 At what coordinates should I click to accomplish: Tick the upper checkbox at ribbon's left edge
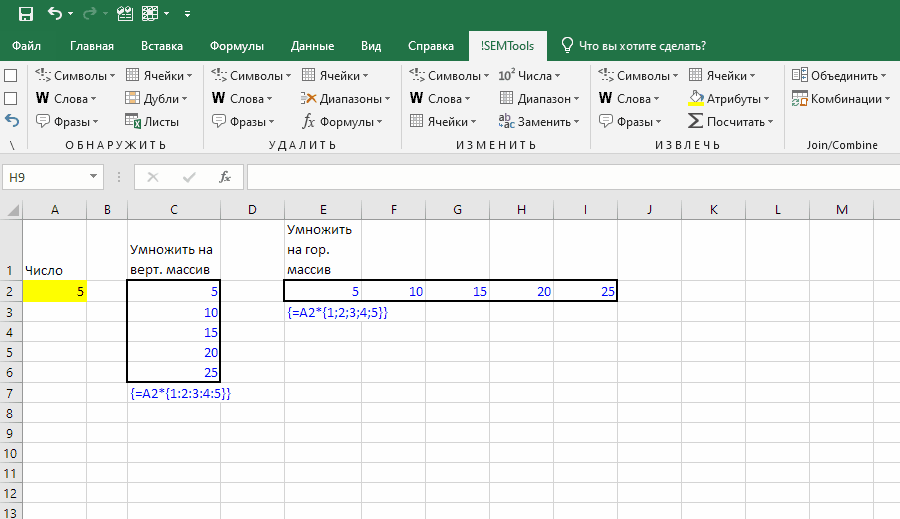(x=10, y=76)
